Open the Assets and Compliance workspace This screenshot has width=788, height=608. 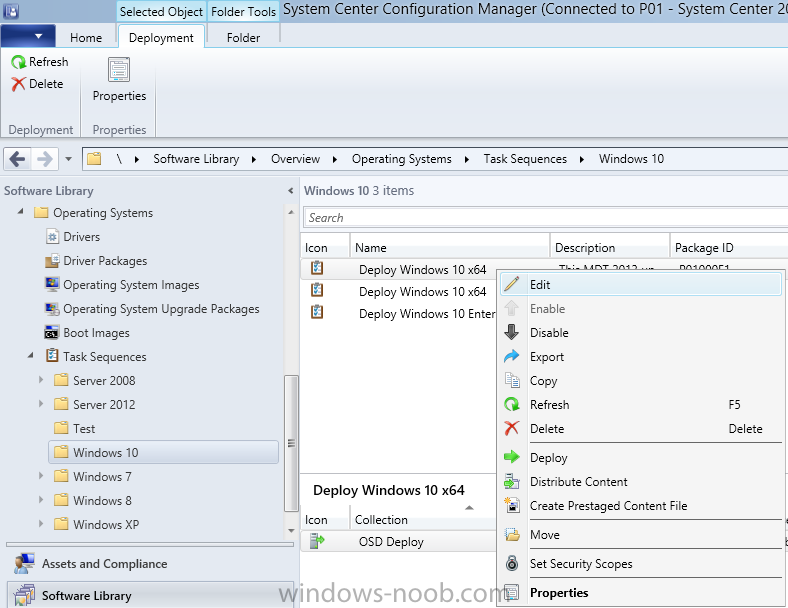click(x=150, y=564)
